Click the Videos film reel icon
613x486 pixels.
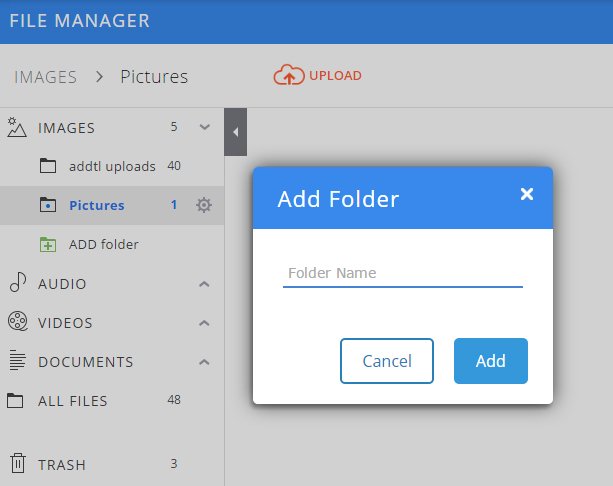click(x=18, y=321)
